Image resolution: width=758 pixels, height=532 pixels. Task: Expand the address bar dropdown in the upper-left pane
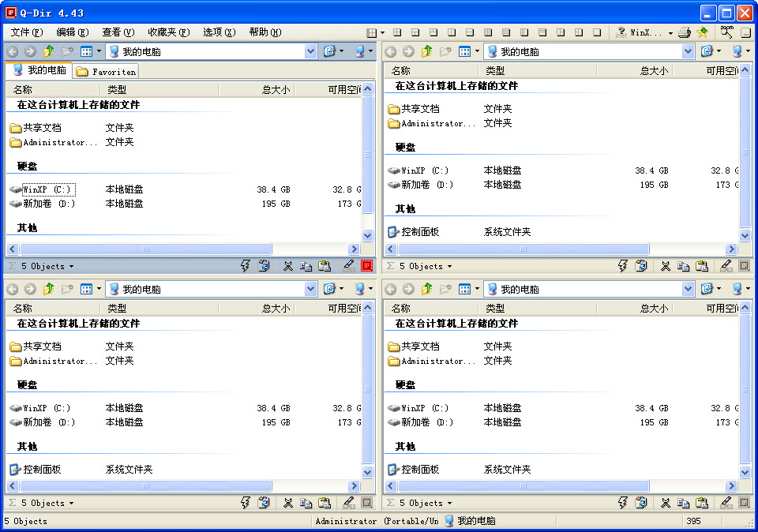311,51
